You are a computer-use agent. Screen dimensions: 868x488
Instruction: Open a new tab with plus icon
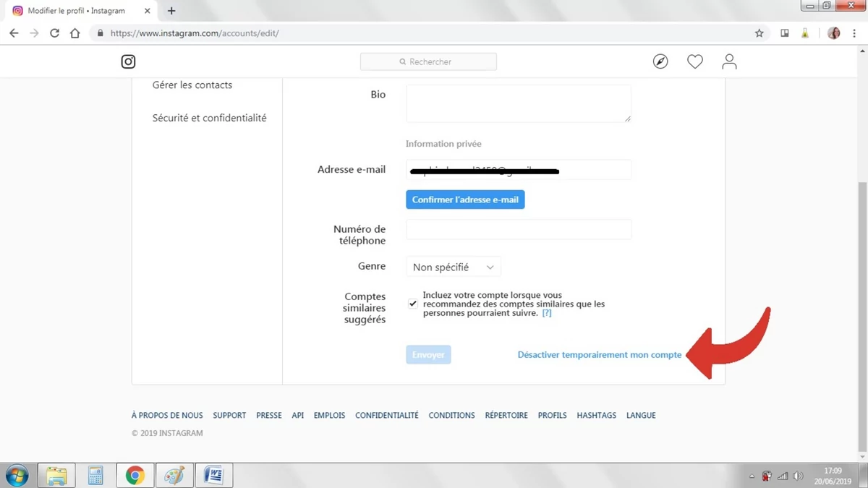[171, 11]
